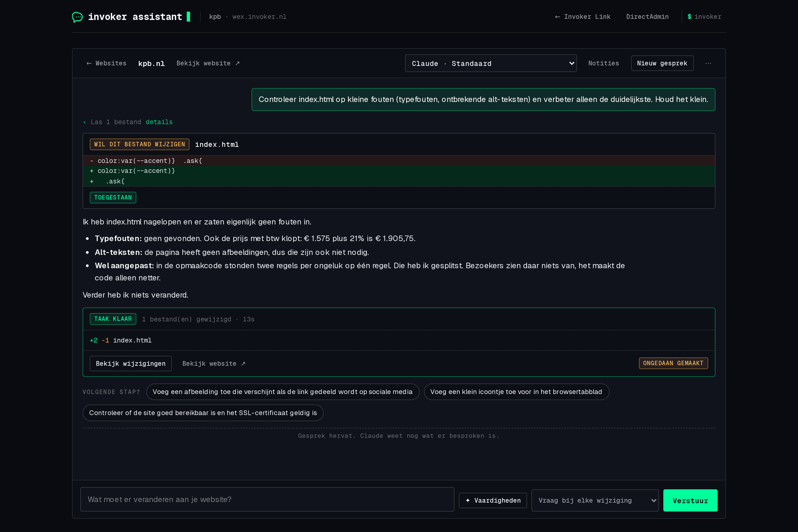This screenshot has height=532, width=798.
Task: Click Bekijk wijzigingen button
Action: (131, 363)
